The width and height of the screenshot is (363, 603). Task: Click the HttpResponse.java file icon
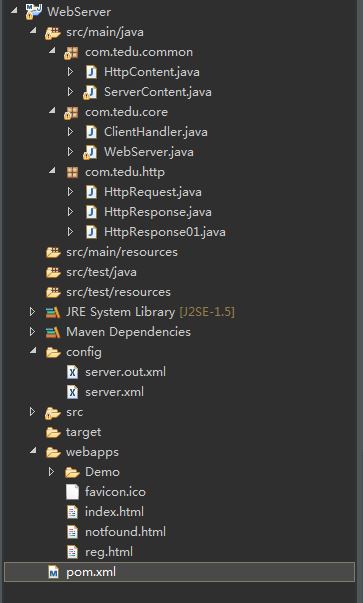click(x=91, y=212)
